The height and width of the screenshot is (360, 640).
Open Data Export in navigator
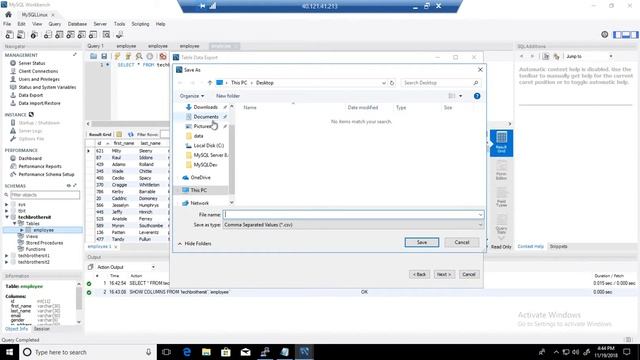(x=31, y=95)
